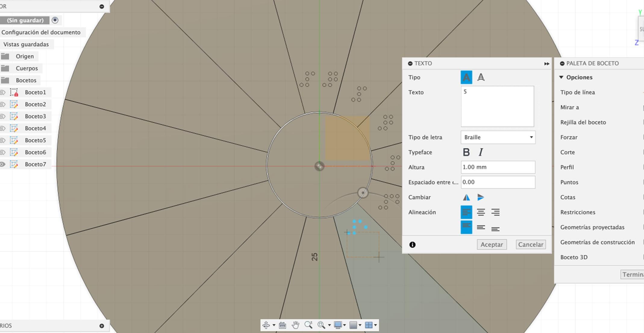This screenshot has width=644, height=333.
Task: Set vertical alignment to top
Action: pyautogui.click(x=466, y=227)
